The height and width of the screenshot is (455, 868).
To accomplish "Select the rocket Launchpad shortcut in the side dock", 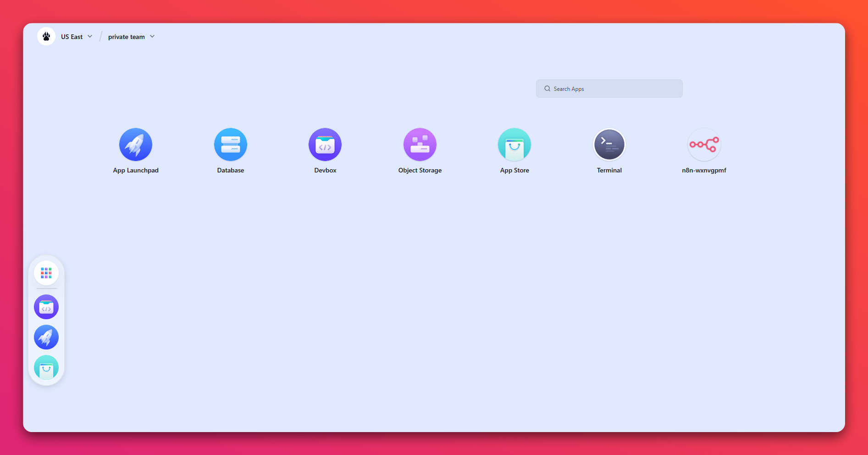I will coord(46,337).
